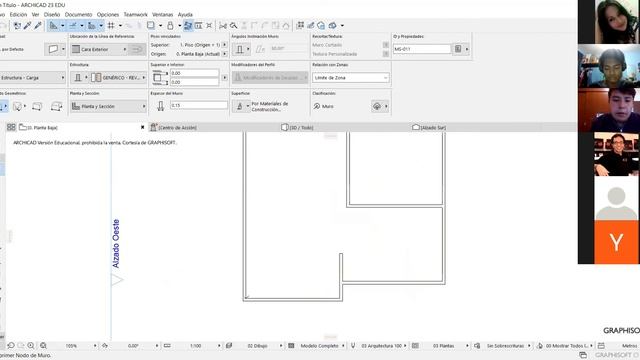640x360 pixels.
Task: Click the suspend groups rectangle icon
Action: [151, 25]
